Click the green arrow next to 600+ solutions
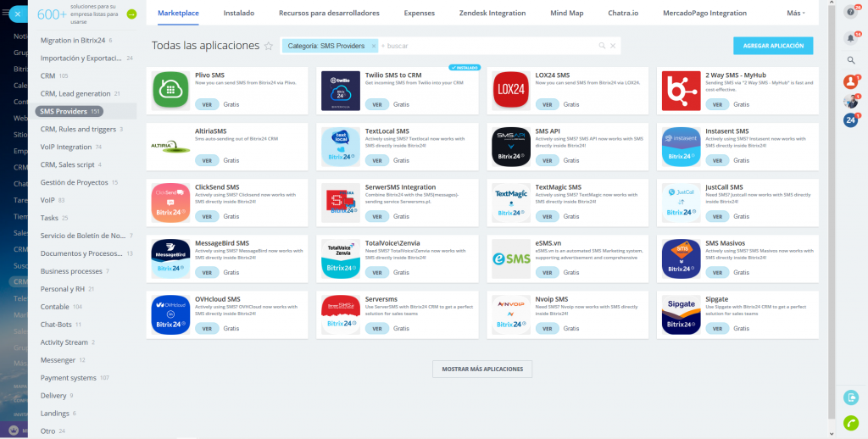 [131, 14]
